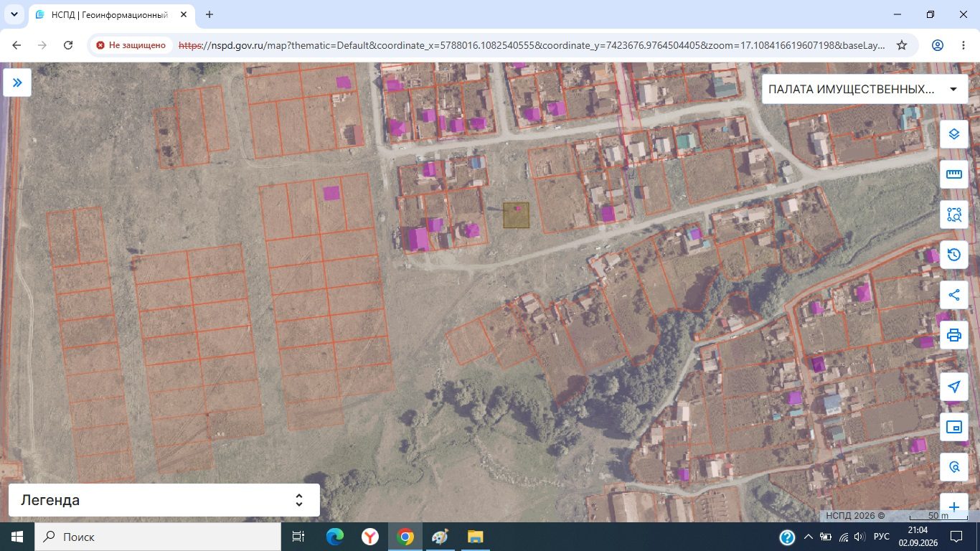Select the НСПД Геоинформационный browser tab
Screen dimensions: 980x551
coord(111,14)
